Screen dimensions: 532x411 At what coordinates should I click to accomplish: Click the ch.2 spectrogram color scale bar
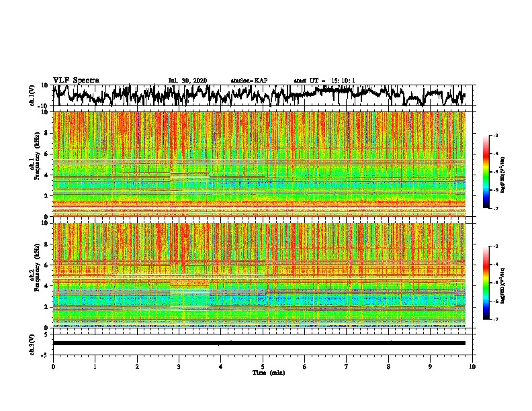486,283
